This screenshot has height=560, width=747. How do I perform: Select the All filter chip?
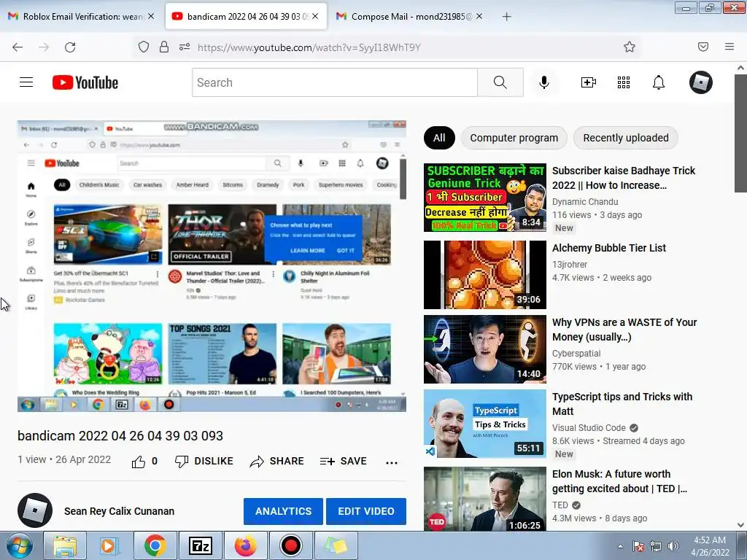point(439,138)
